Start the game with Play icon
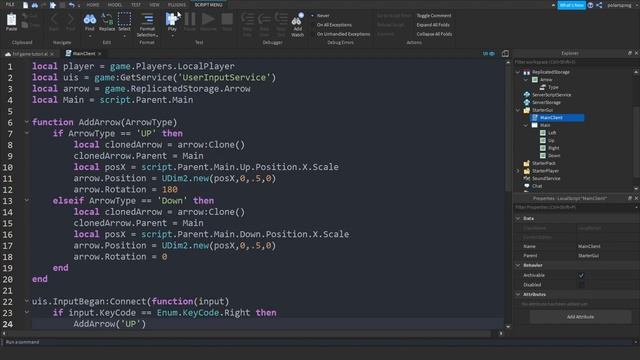640x360 pixels. point(172,19)
